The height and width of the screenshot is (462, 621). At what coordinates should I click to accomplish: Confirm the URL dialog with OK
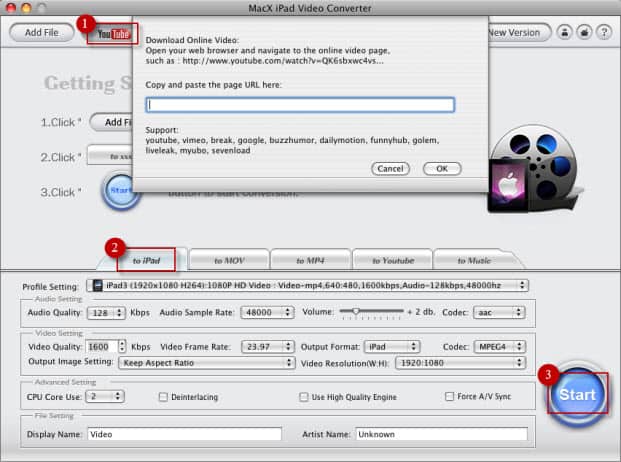(x=442, y=169)
